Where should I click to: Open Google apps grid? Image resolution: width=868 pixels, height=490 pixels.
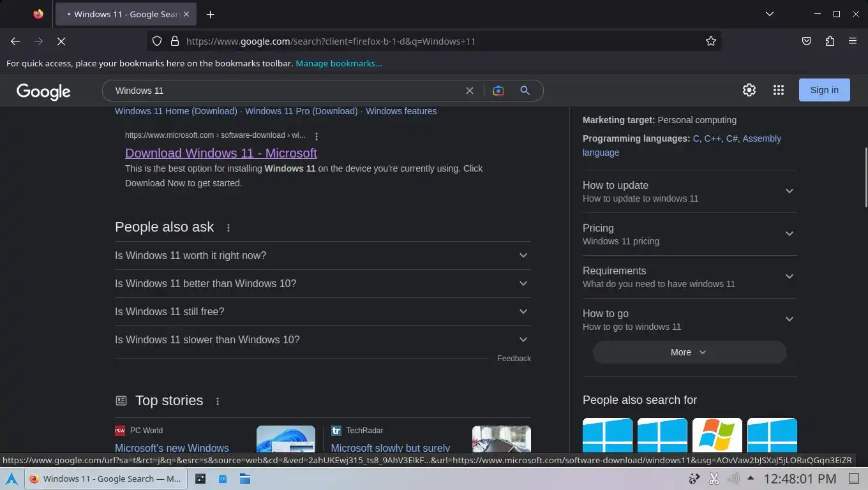778,90
